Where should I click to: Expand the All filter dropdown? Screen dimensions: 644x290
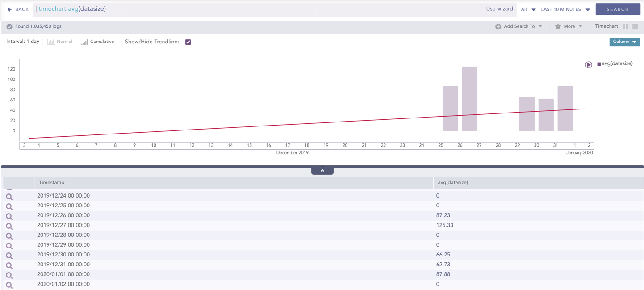tap(527, 9)
